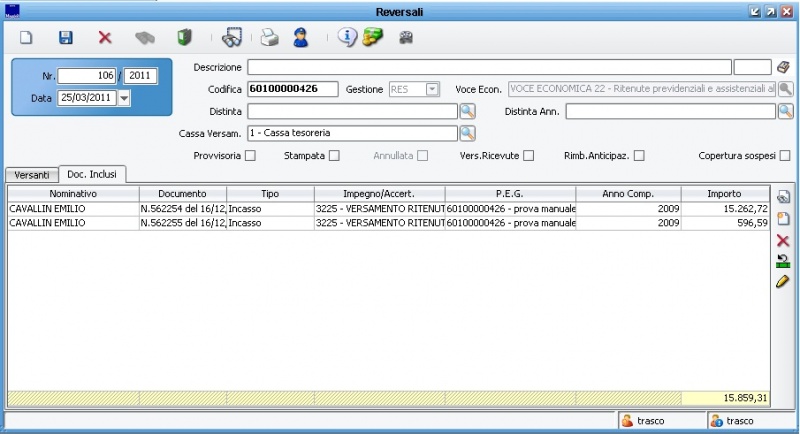Toggle the Stampata checkbox
The image size is (800, 434).
334,156
